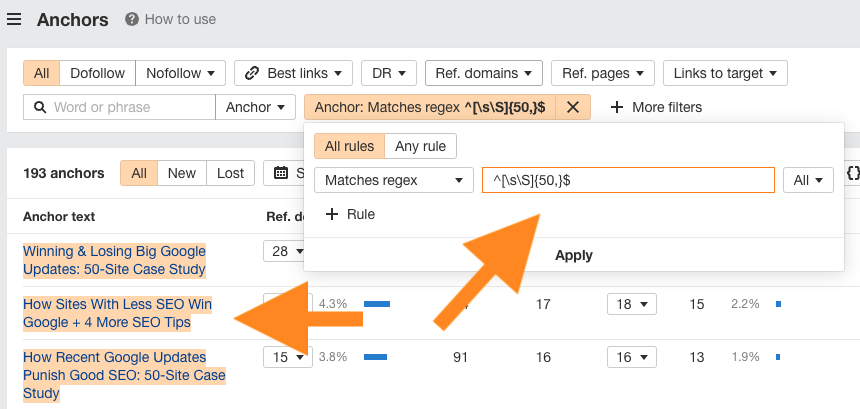Click the 193 anchors count
Screen dimensions: 860x409
(64, 173)
